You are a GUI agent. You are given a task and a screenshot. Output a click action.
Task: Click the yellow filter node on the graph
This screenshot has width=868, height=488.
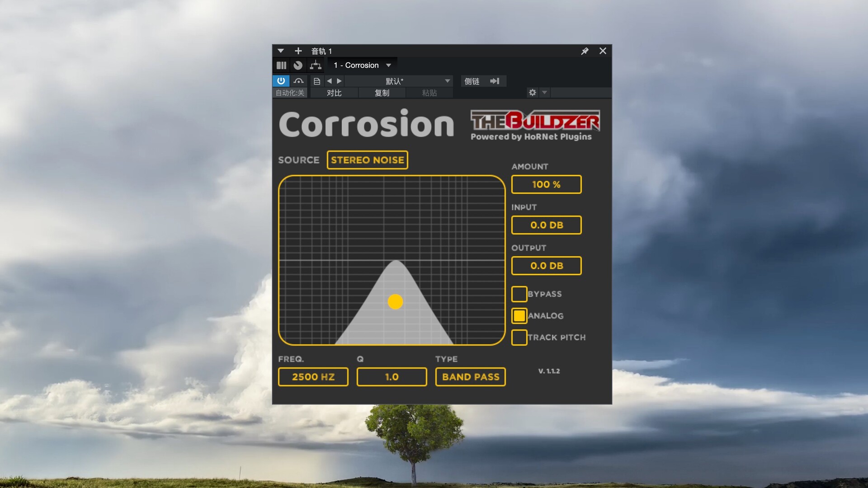pos(396,301)
